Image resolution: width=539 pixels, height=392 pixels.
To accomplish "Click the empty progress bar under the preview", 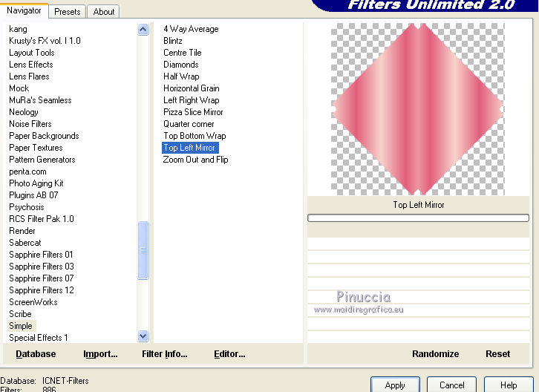I will tap(418, 218).
